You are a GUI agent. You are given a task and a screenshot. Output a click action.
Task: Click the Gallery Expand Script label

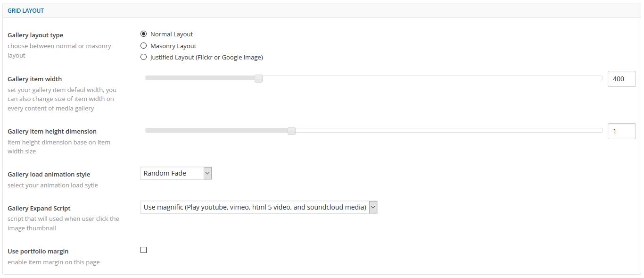tap(39, 208)
